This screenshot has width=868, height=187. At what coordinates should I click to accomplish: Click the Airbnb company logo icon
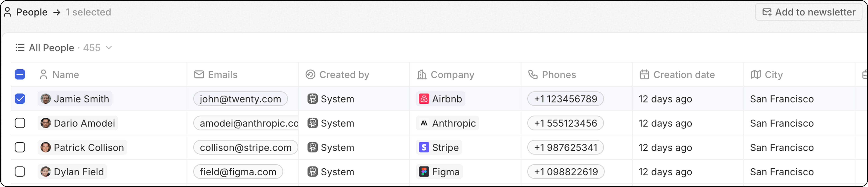423,99
